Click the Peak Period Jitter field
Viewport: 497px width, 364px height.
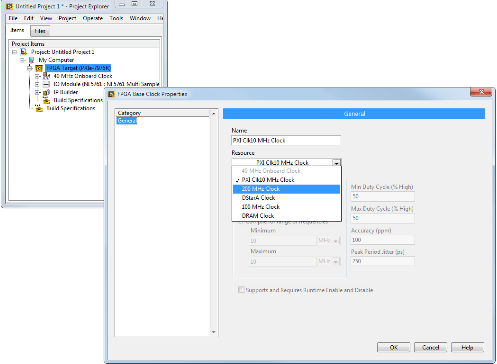point(382,261)
